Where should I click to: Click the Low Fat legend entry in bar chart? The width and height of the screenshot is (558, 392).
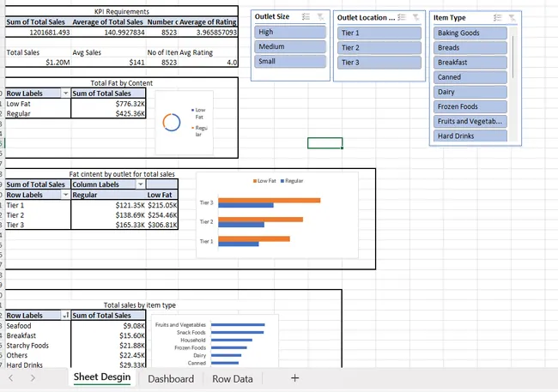click(x=264, y=181)
